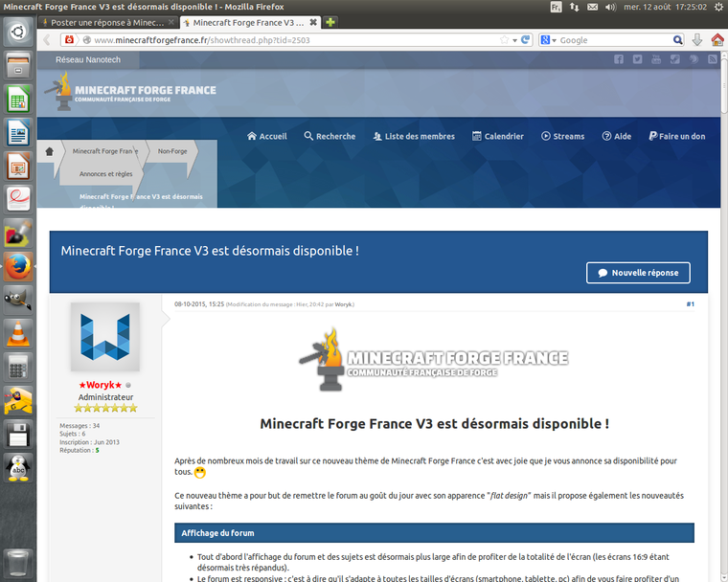Click the Woryk avatar image
Image resolution: width=728 pixels, height=582 pixels.
tap(105, 337)
